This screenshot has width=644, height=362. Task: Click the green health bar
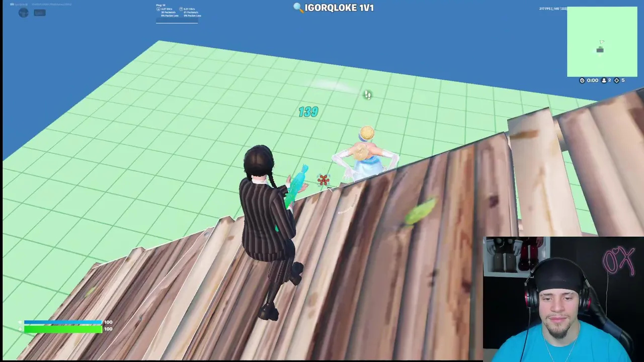[63, 329]
